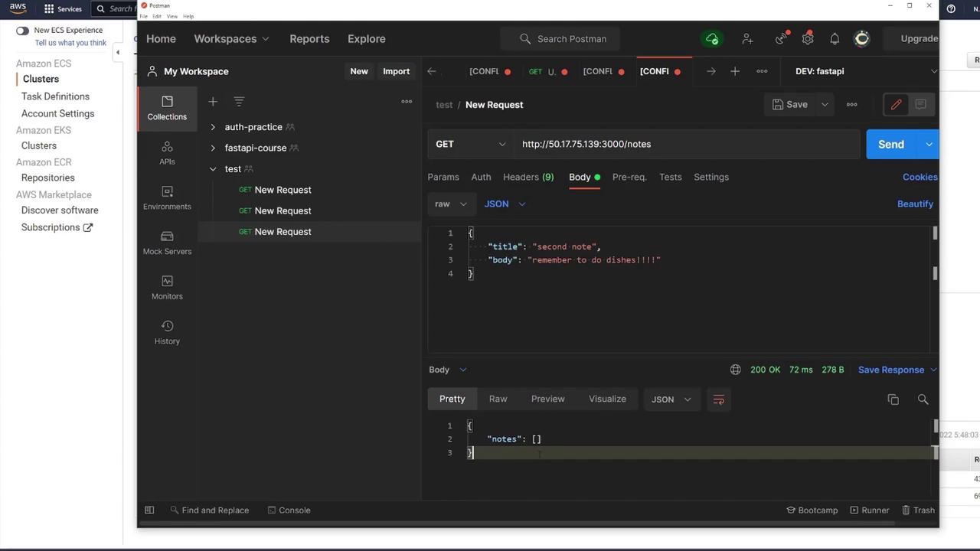980x551 pixels.
Task: Click the Postman settings gear icon
Action: [x=807, y=39]
